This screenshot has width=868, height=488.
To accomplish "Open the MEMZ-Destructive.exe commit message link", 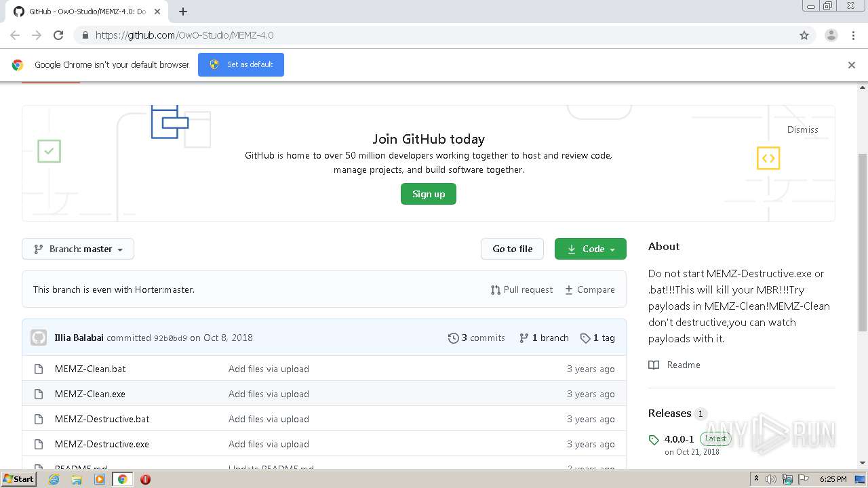I will (269, 444).
